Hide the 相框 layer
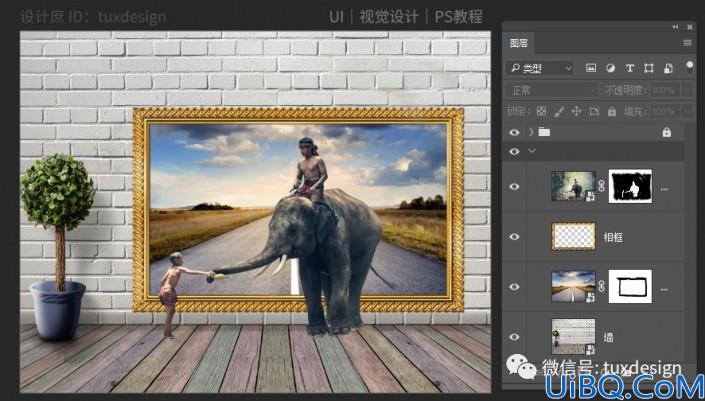This screenshot has width=705, height=401. 514,236
